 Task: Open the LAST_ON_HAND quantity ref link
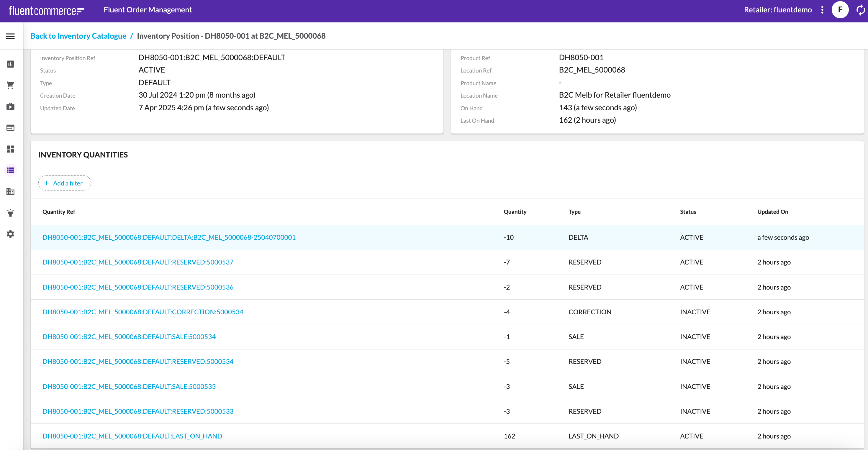point(132,436)
